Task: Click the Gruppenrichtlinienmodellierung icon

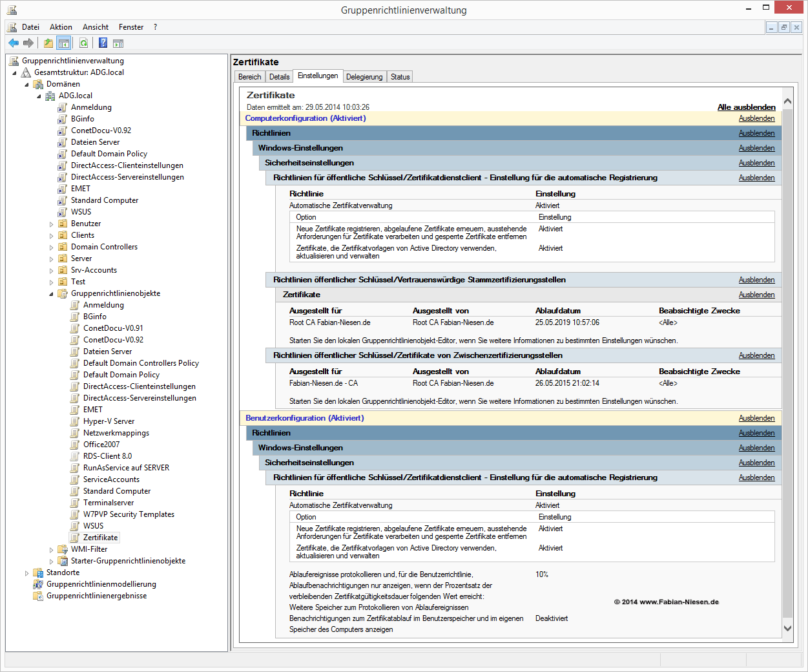Action: pos(38,584)
